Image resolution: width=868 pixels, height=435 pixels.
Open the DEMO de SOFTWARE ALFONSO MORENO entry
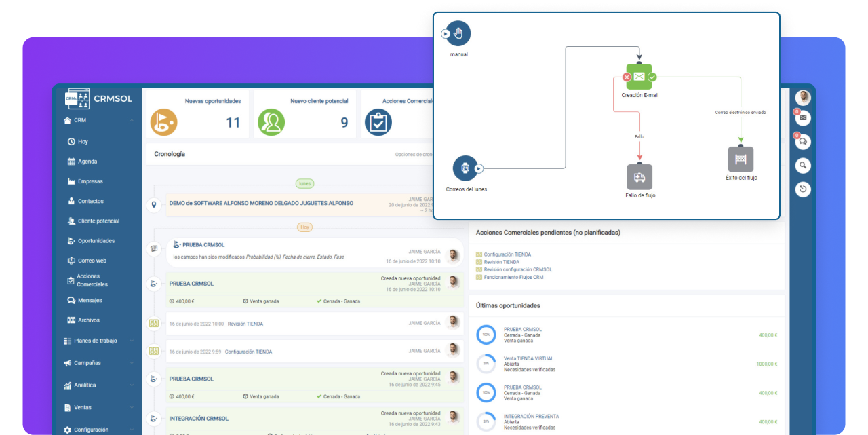pyautogui.click(x=261, y=203)
